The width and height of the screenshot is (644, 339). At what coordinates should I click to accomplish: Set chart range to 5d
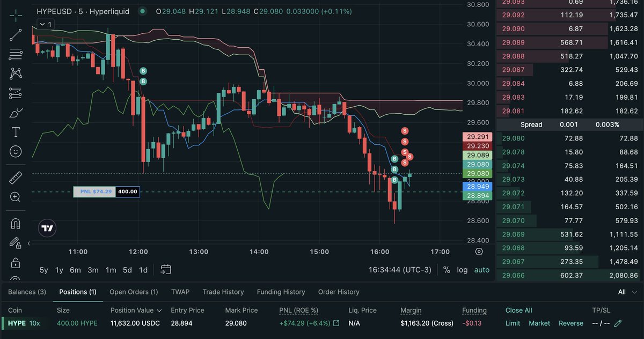click(127, 270)
